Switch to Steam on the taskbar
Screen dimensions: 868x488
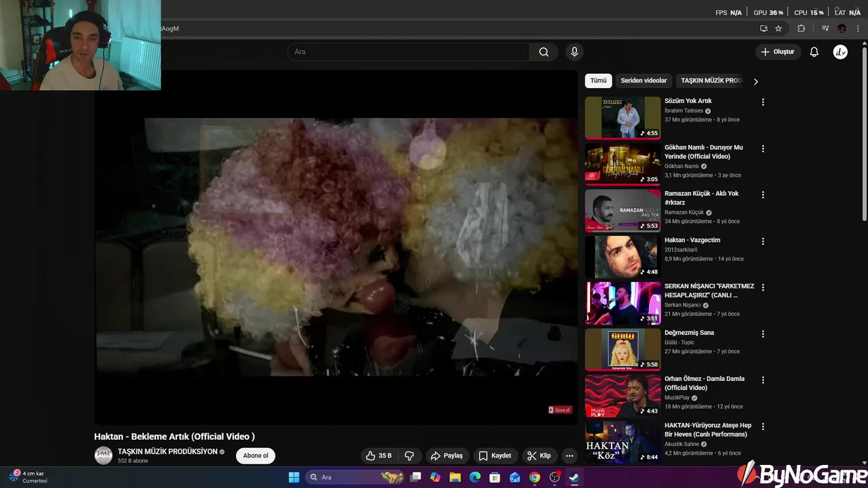pos(574,477)
